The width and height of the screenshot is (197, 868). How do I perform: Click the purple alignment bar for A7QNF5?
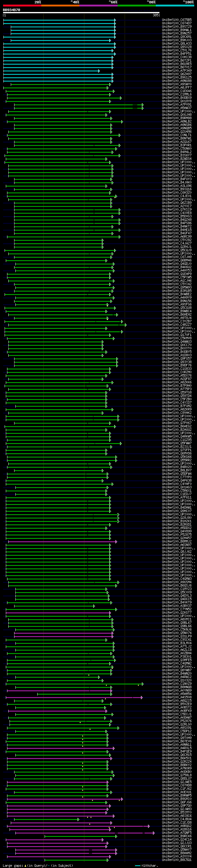[x=85, y=833]
